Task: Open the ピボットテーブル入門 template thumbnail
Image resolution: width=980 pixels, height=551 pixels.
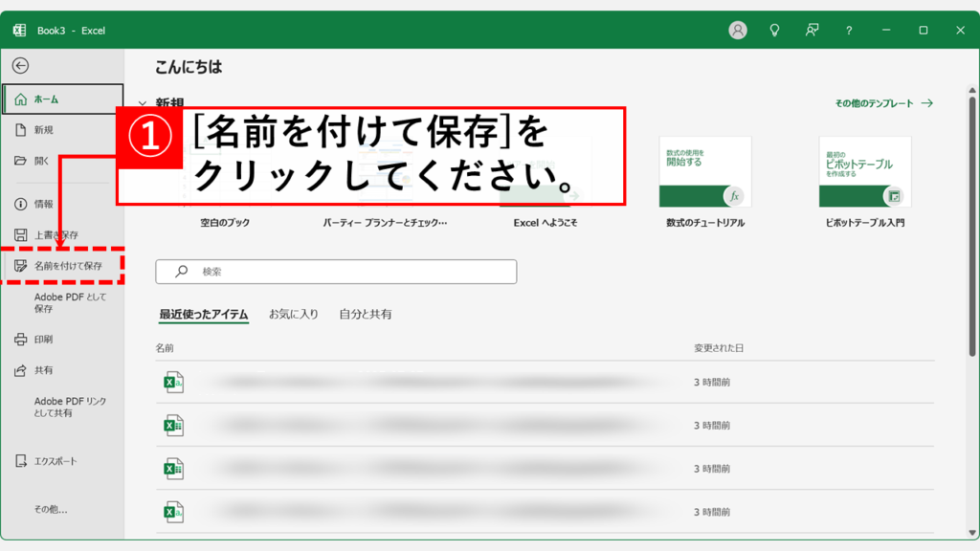Action: tap(865, 172)
